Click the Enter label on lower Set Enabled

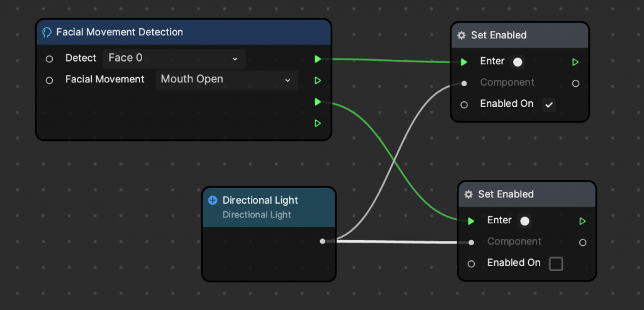(499, 220)
